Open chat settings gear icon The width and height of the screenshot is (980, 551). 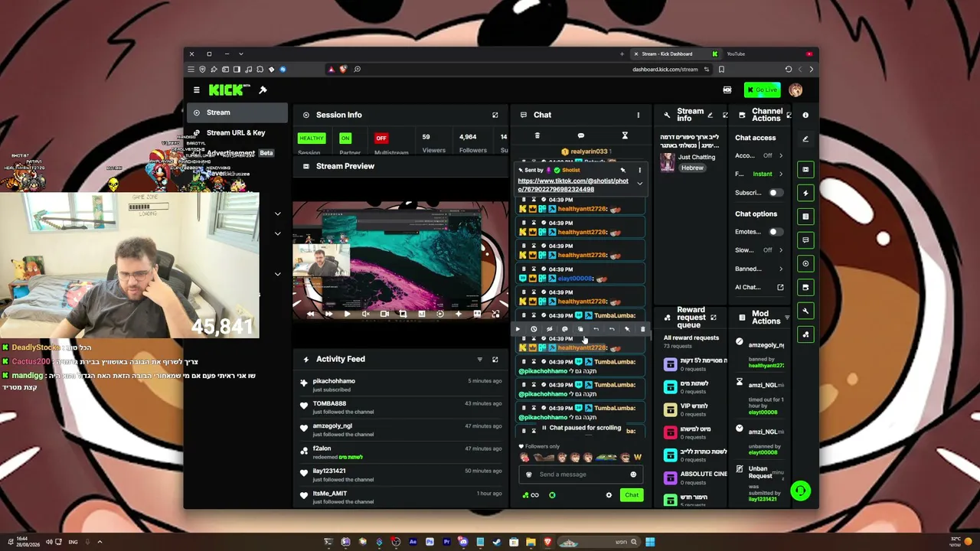[609, 495]
